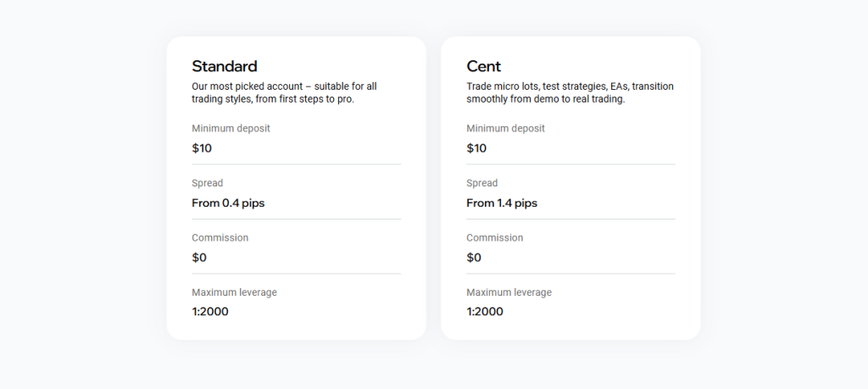Viewport: 868px width, 389px height.
Task: Click the Standard card description text
Action: click(x=284, y=92)
